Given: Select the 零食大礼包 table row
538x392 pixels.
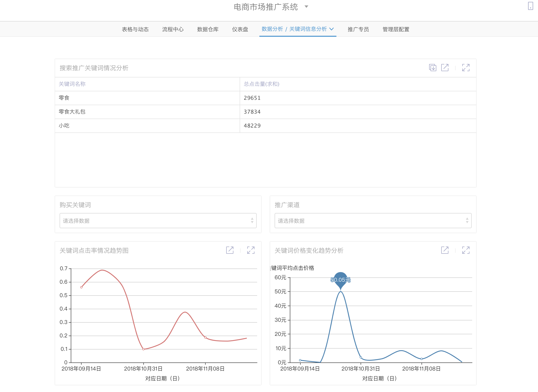Looking at the screenshot, I should [72, 112].
